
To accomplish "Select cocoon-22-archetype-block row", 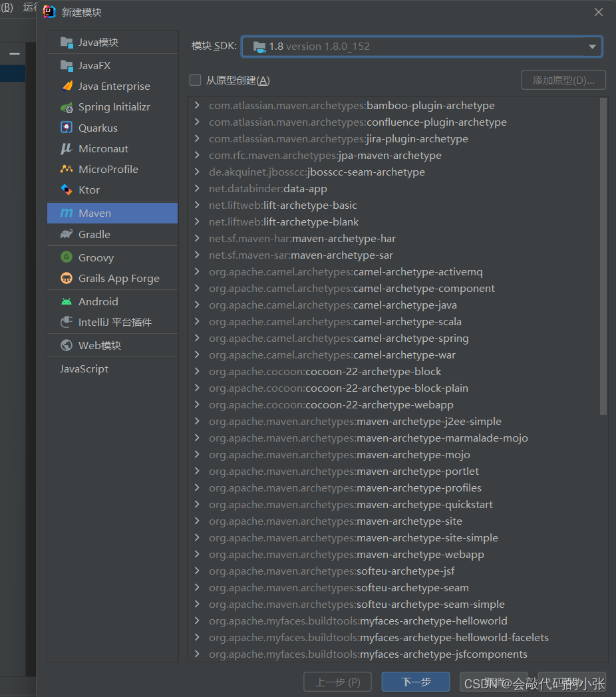I will [394, 371].
